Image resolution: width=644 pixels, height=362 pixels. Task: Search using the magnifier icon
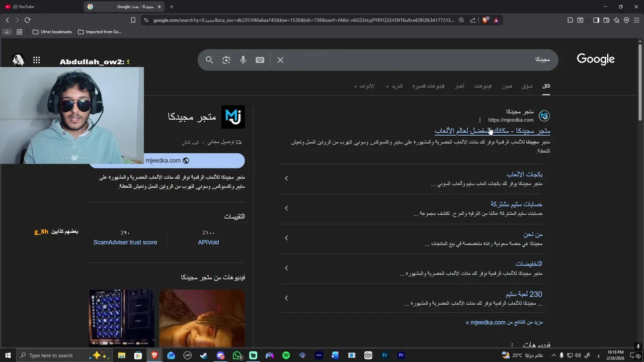coord(209,60)
